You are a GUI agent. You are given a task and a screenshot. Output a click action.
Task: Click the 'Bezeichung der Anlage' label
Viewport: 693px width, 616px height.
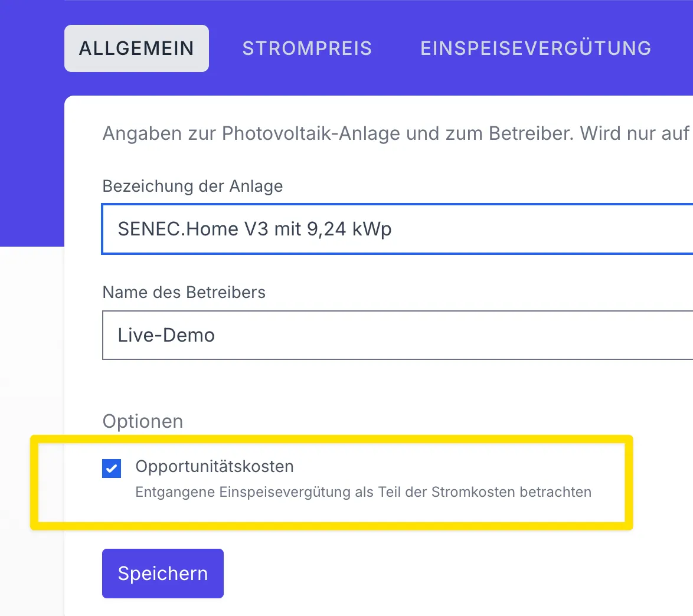(192, 186)
